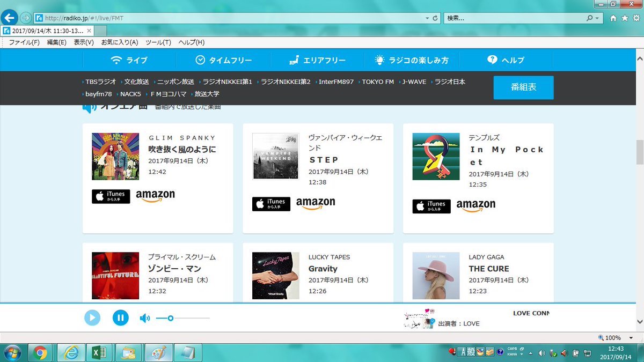Viewport: 644px width, 362px height.
Task: Mute audio with the speaker icon
Action: (x=144, y=318)
